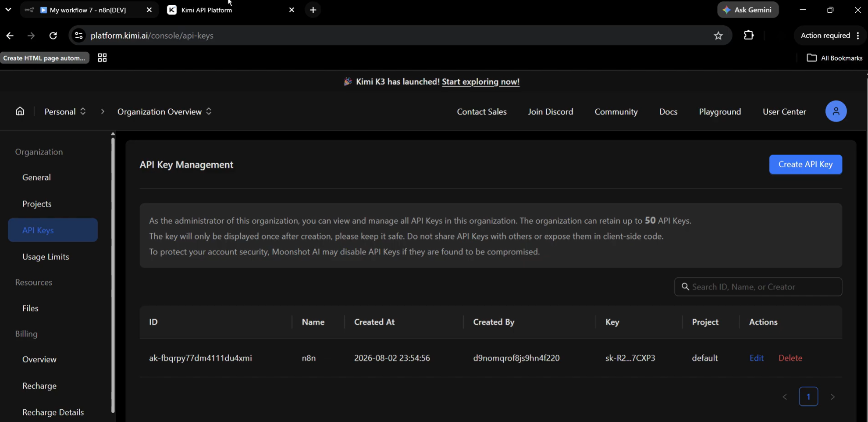This screenshot has height=422, width=868.
Task: Open the browser extensions puzzle icon
Action: pos(749,35)
